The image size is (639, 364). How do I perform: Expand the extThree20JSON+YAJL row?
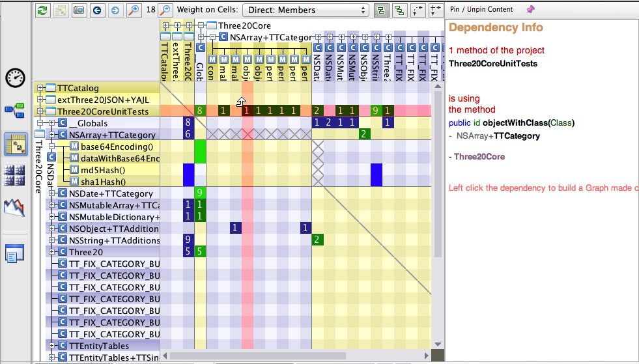point(40,100)
